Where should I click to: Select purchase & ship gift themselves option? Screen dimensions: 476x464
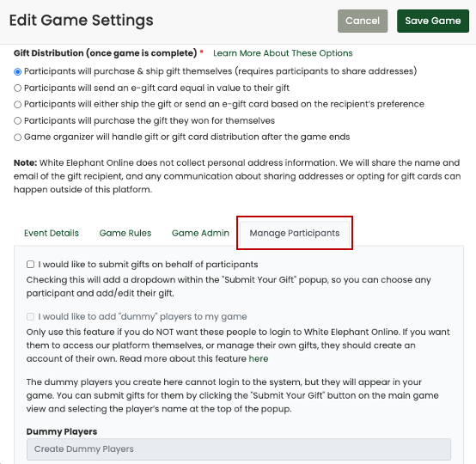click(17, 71)
